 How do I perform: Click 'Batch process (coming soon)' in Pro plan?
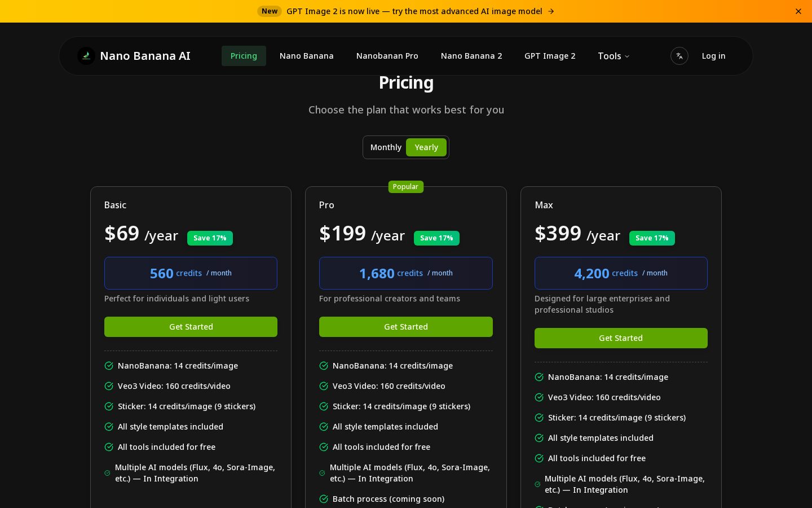[389, 499]
